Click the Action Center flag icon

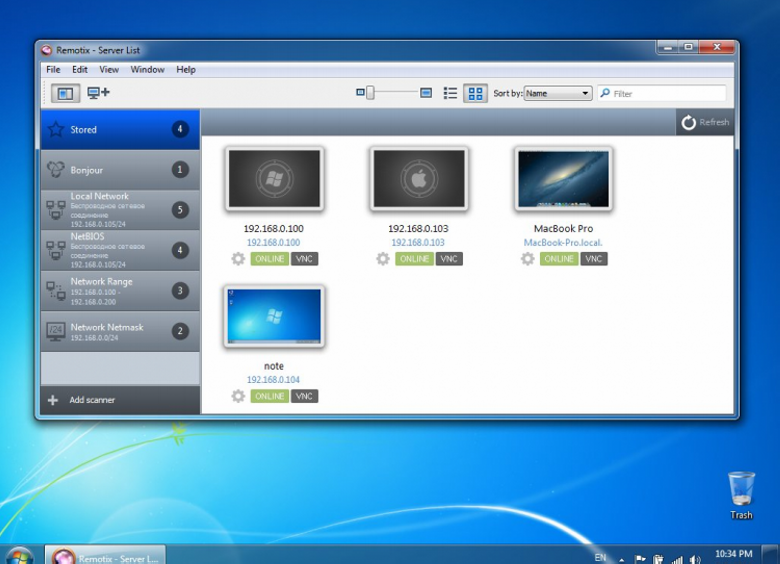point(641,560)
